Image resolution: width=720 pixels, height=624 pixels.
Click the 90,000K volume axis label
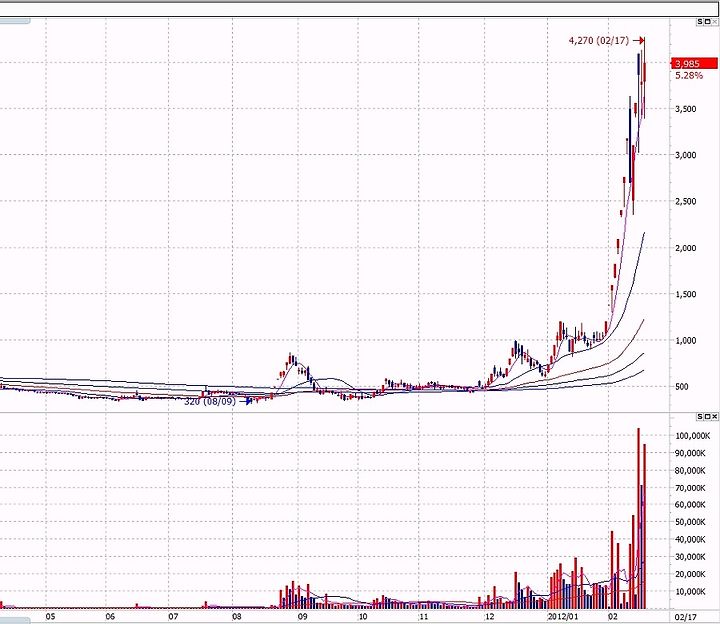(690, 453)
